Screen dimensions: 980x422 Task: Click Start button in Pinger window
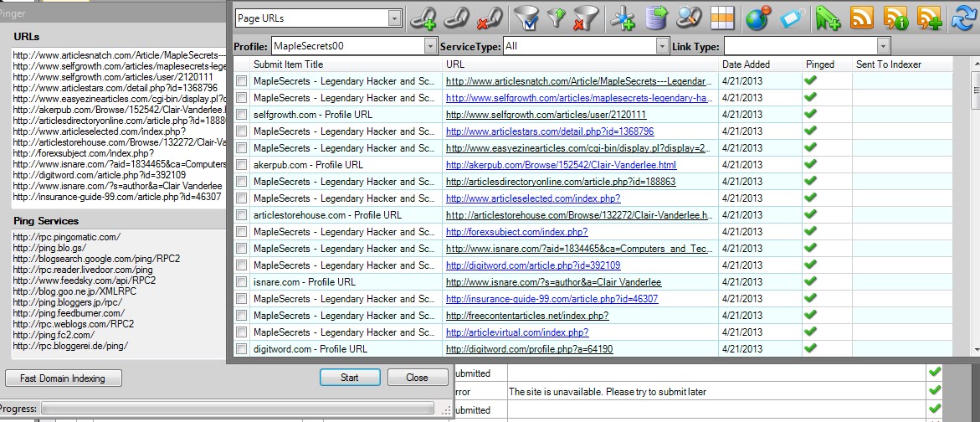tap(350, 378)
